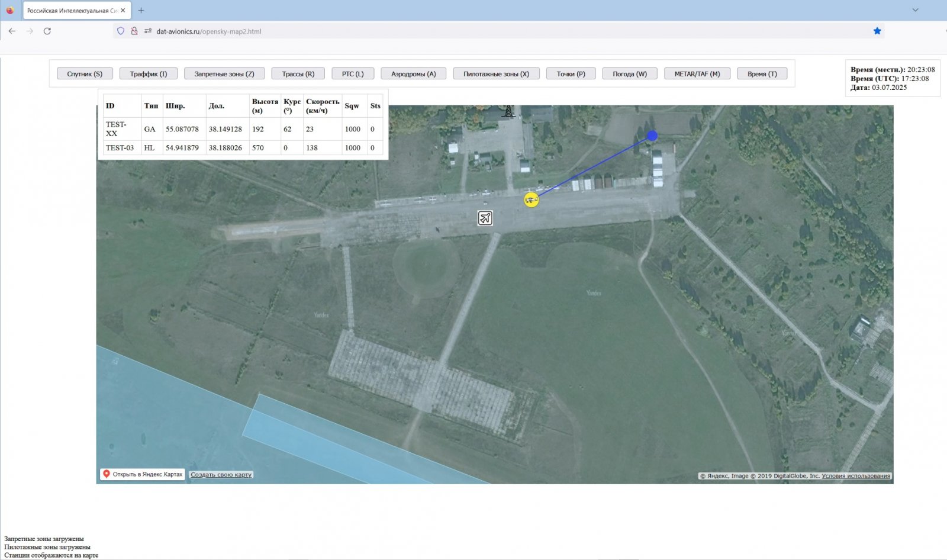Click the tower icon at map top
This screenshot has width=947, height=560.
[x=508, y=111]
